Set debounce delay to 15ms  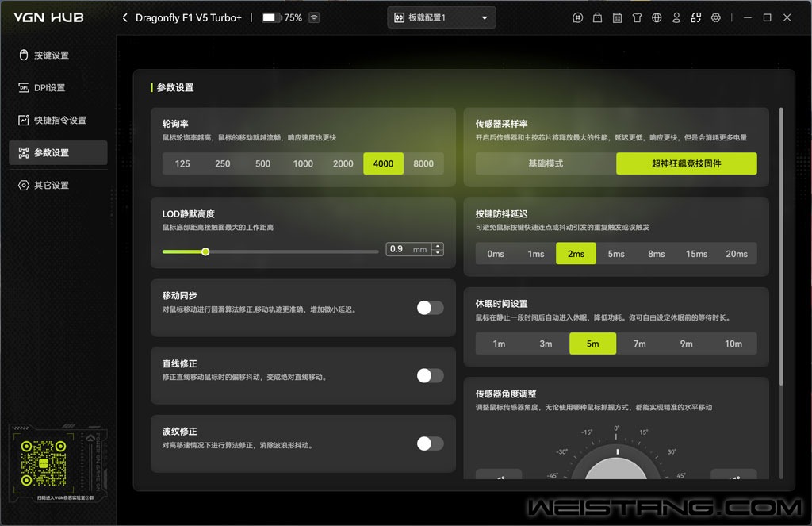pyautogui.click(x=696, y=254)
